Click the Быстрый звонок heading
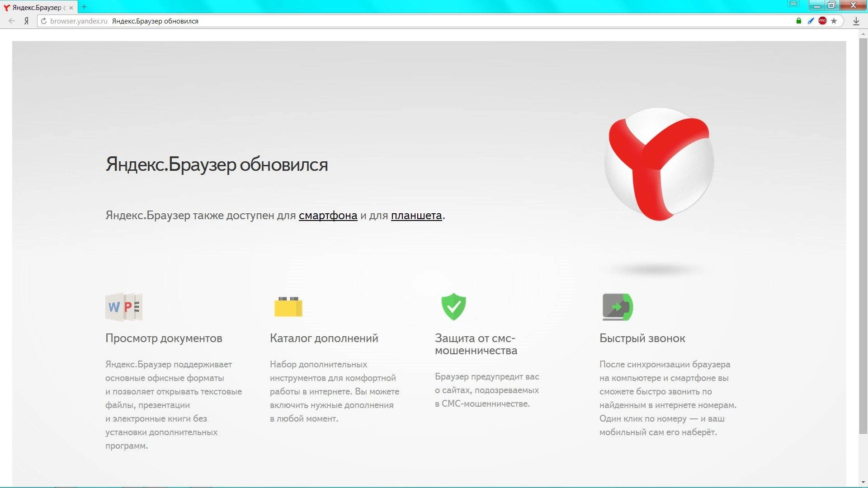This screenshot has width=868, height=488. [x=642, y=338]
